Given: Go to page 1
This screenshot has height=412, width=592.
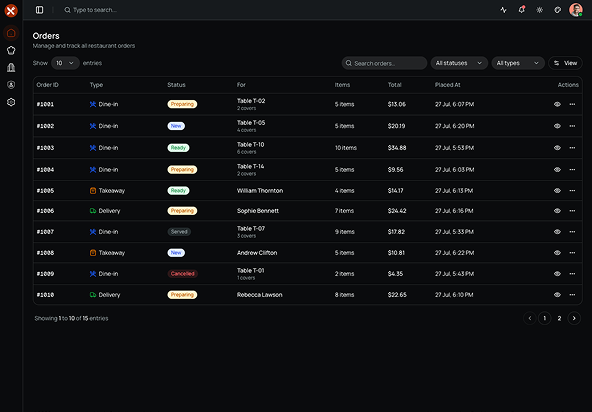Looking at the screenshot, I should coord(544,318).
